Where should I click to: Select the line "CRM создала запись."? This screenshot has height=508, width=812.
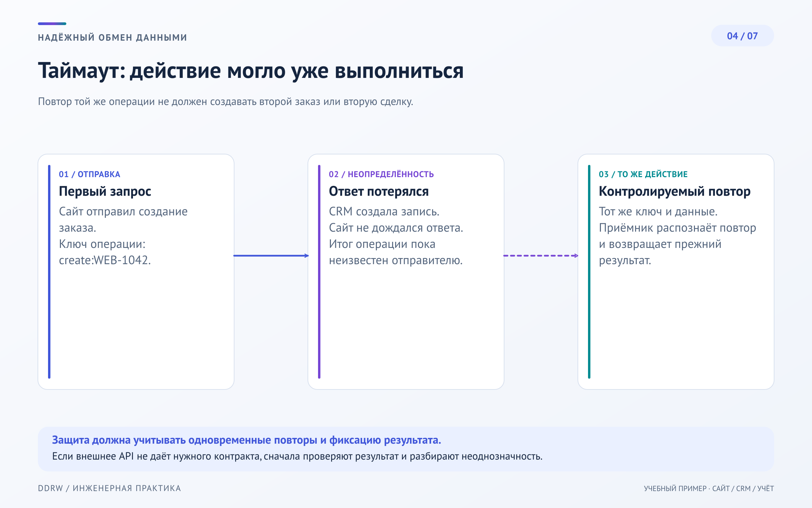(384, 212)
